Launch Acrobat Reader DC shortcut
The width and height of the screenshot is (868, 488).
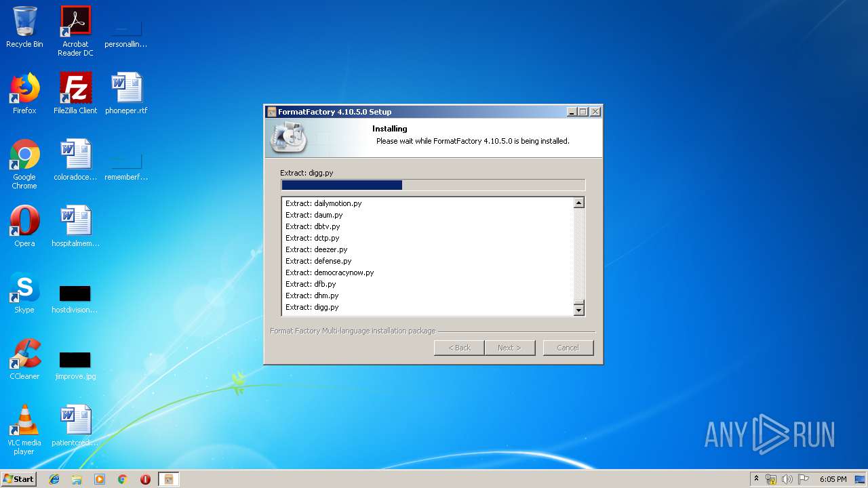click(75, 31)
